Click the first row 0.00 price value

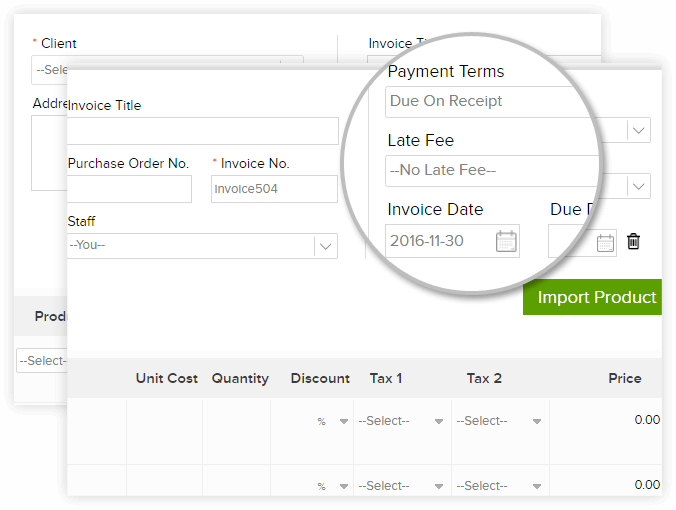647,419
